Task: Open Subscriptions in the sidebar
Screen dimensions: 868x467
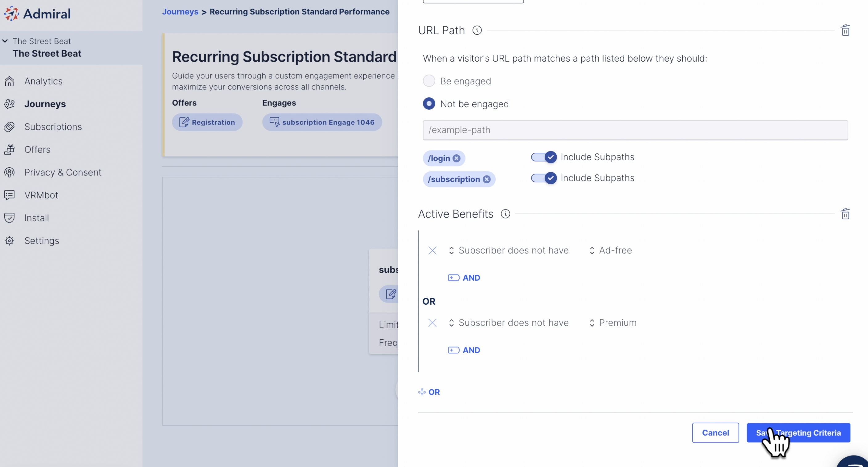Action: click(53, 127)
